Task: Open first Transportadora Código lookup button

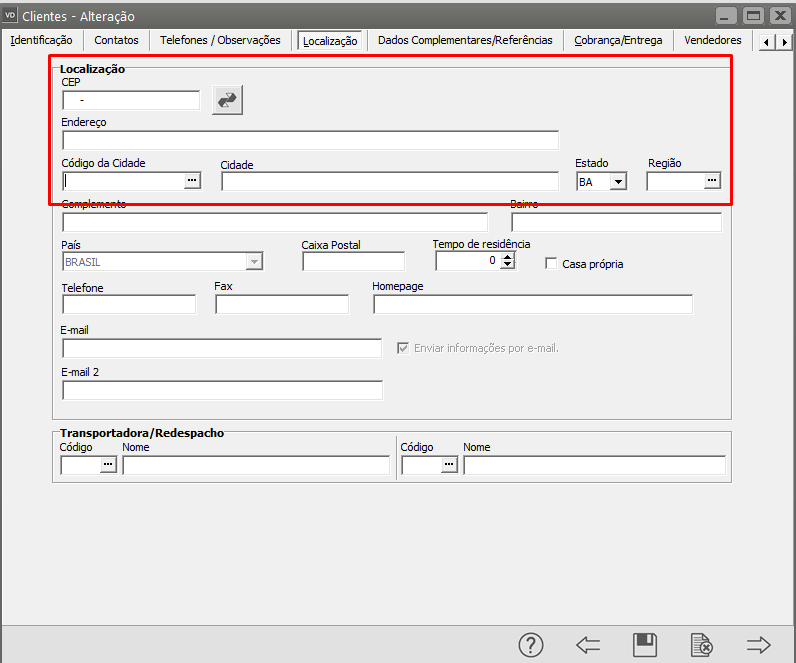Action: [108, 465]
